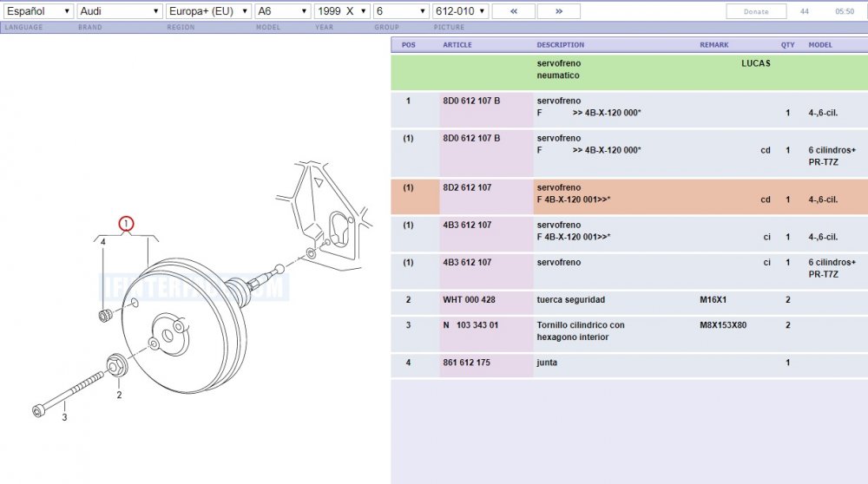Click the DESCRIPTION column header
Viewport: 868px width, 484px height.
[560, 45]
